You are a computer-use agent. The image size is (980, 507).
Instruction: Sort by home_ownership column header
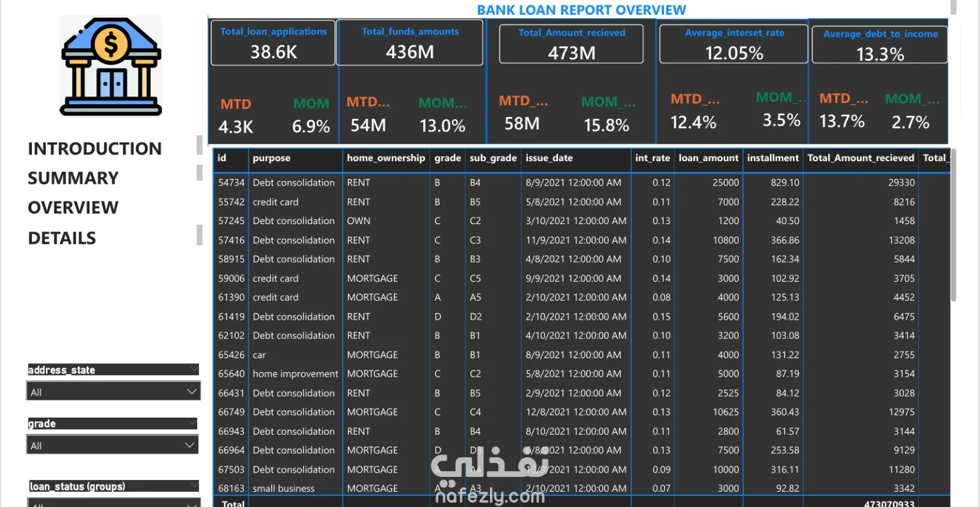386,158
